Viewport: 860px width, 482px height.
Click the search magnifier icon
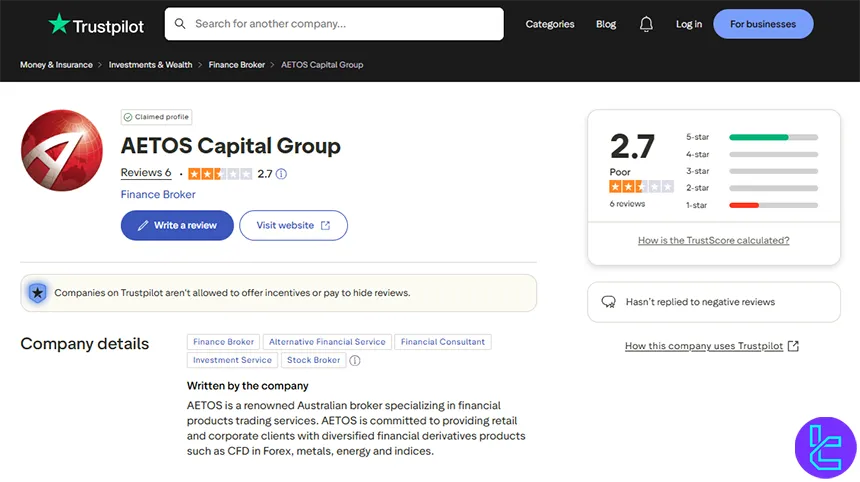pyautogui.click(x=180, y=24)
